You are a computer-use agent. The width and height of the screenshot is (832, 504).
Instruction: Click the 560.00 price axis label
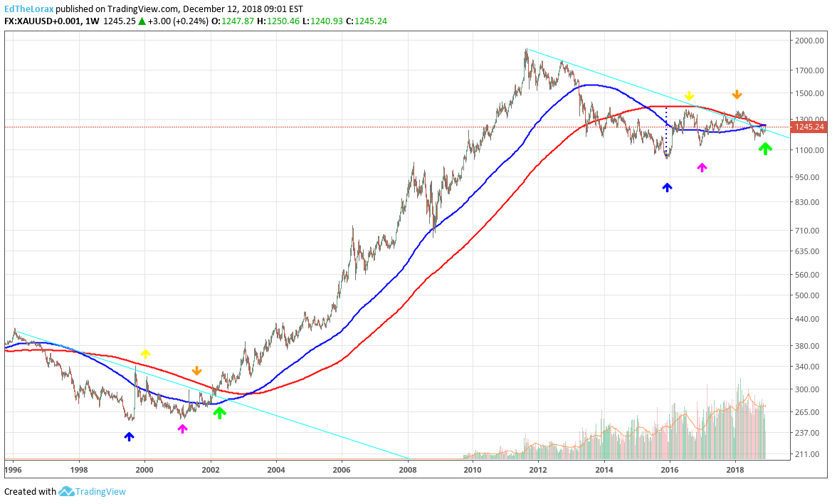click(809, 275)
